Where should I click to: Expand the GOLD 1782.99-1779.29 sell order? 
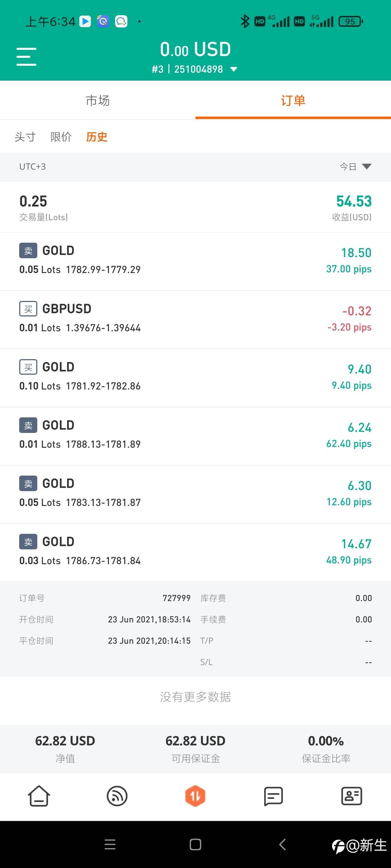195,260
